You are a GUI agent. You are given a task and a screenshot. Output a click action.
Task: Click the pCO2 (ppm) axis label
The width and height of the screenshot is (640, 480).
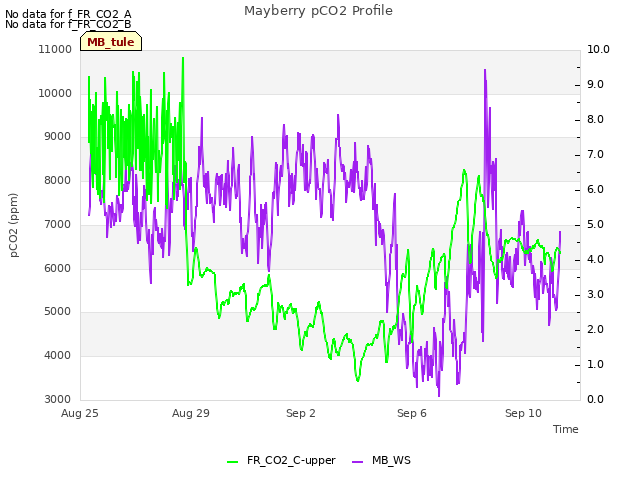(x=13, y=225)
